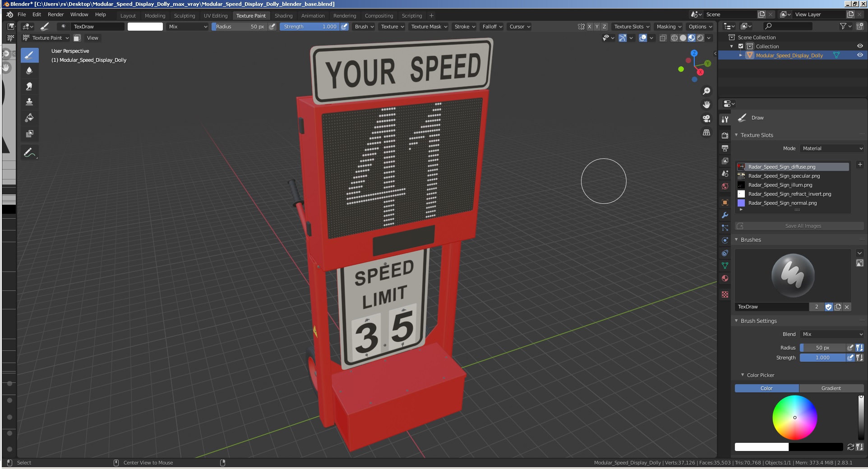
Task: Open Texture properties tab
Action: (x=725, y=294)
